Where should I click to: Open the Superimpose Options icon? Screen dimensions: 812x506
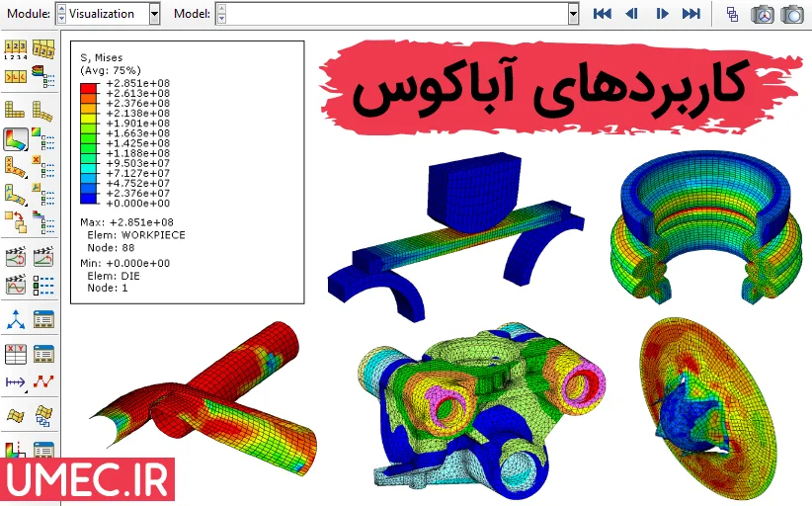click(x=43, y=221)
